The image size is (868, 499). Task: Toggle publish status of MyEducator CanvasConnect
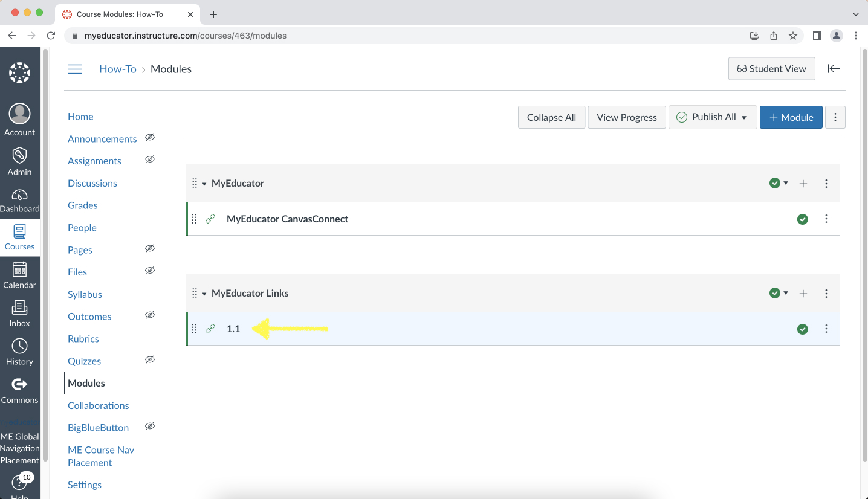(803, 219)
